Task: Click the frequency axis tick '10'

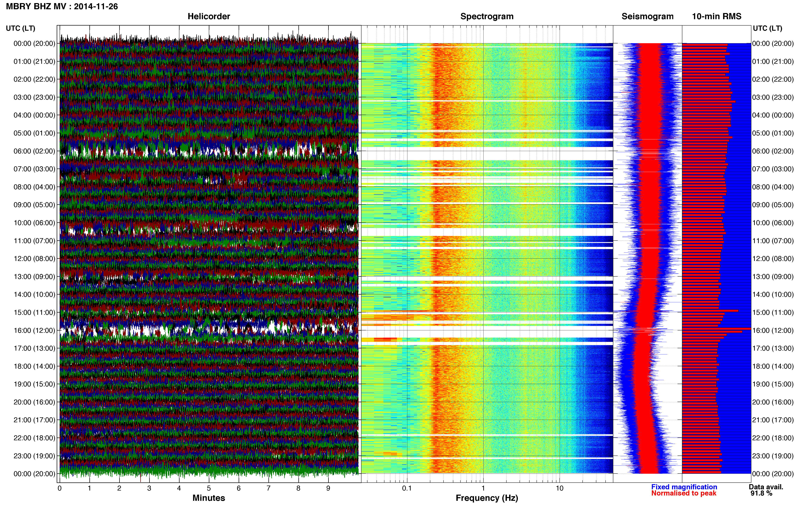Action: click(x=559, y=488)
